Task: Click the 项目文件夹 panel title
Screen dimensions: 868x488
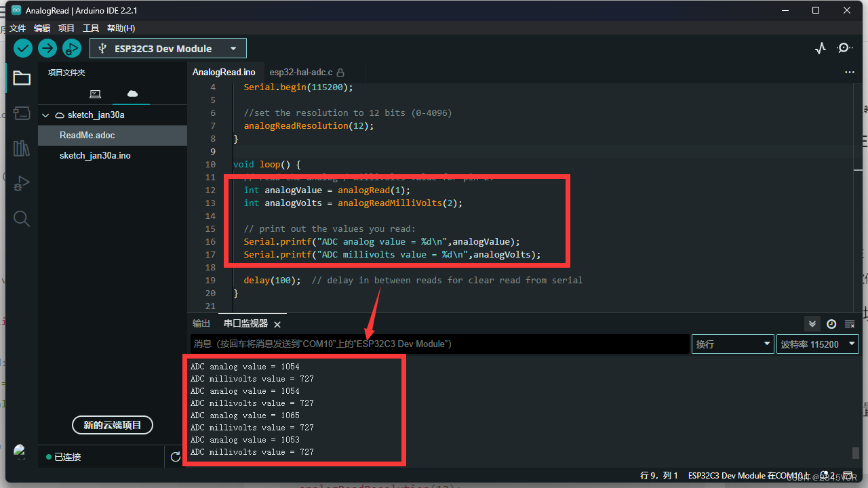Action: (x=66, y=73)
